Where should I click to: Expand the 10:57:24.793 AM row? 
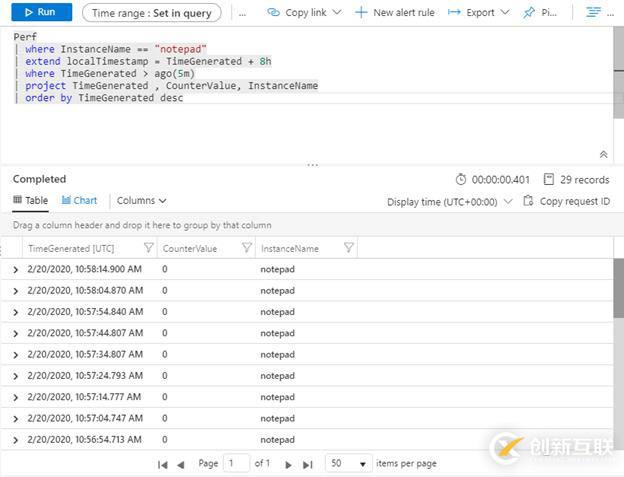tap(16, 376)
